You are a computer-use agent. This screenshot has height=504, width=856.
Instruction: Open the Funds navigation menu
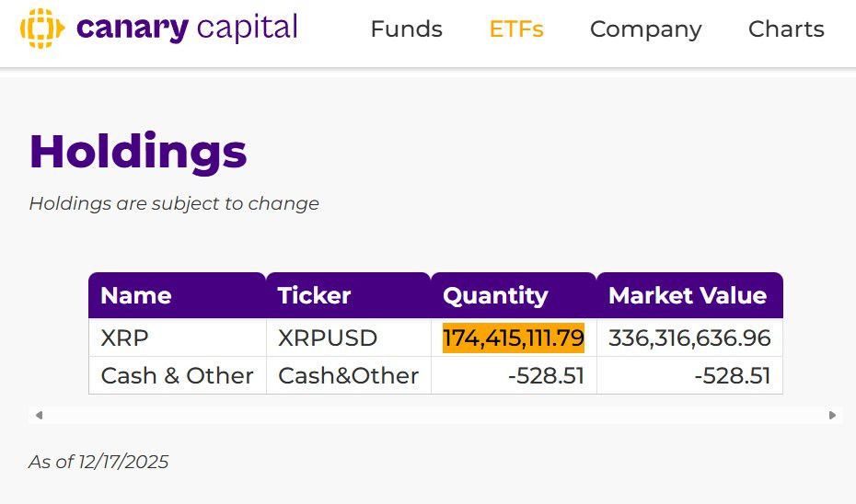pos(406,29)
